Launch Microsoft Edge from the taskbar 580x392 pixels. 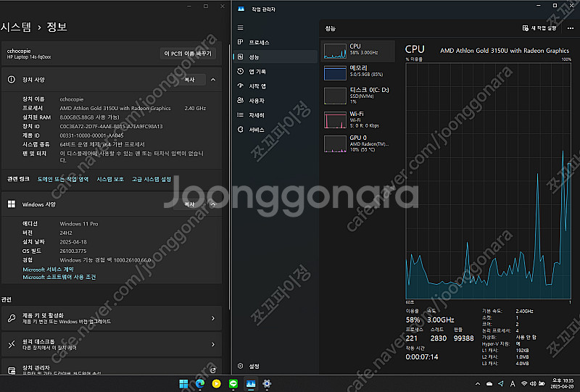[x=200, y=384]
